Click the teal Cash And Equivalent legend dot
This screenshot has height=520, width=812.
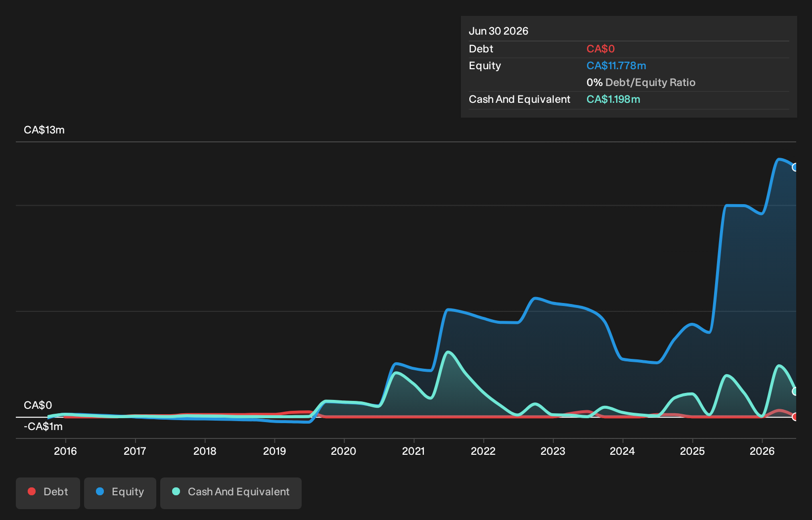click(x=176, y=491)
